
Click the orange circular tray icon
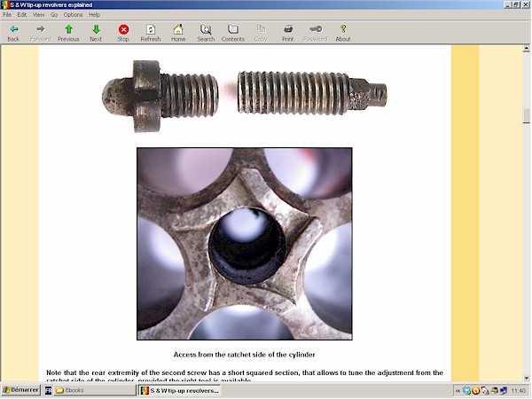coord(475,391)
